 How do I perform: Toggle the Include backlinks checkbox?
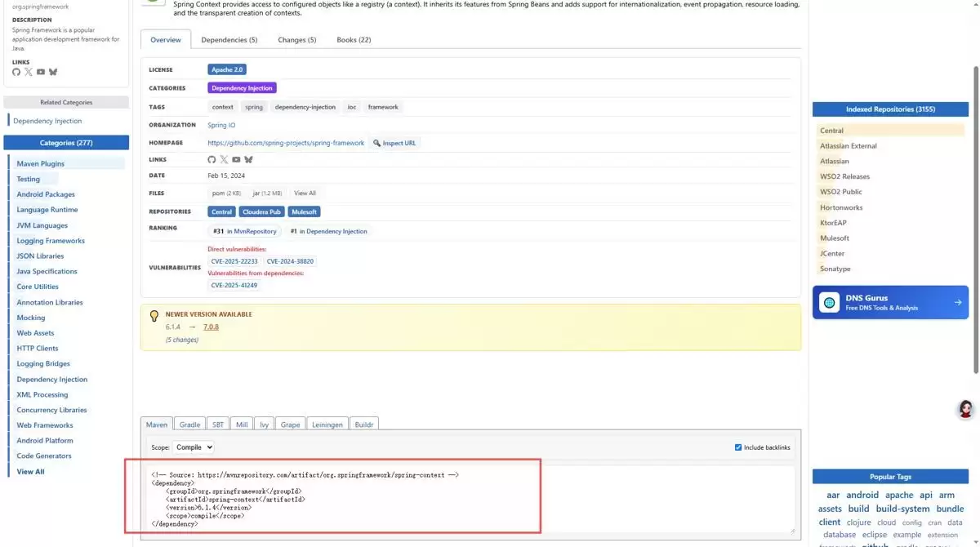(x=738, y=447)
